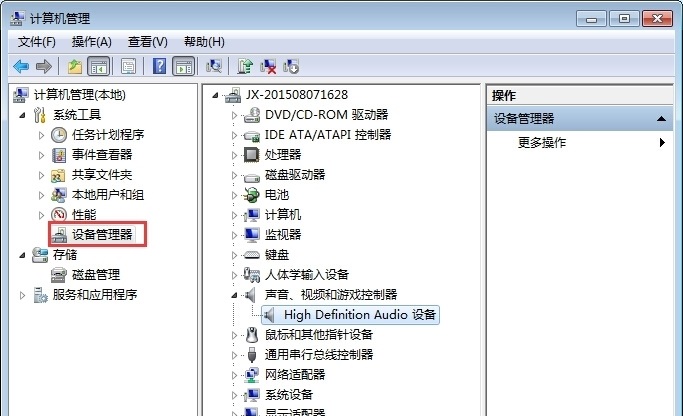
Task: Toggle the show/hide action pane icon
Action: (183, 67)
